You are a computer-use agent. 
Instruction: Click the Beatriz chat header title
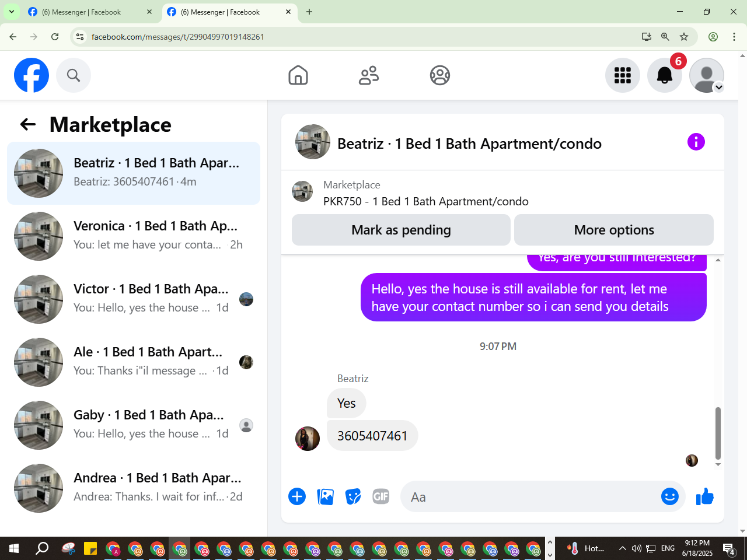pos(469,143)
